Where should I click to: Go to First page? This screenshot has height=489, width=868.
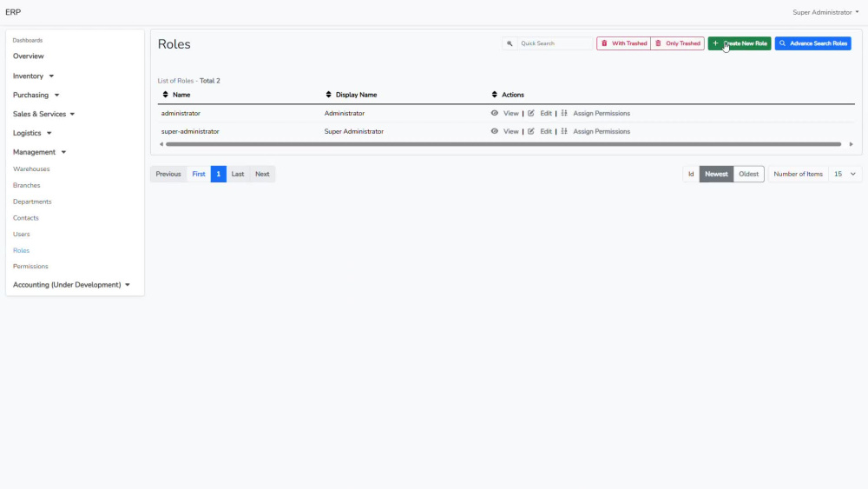tap(199, 174)
